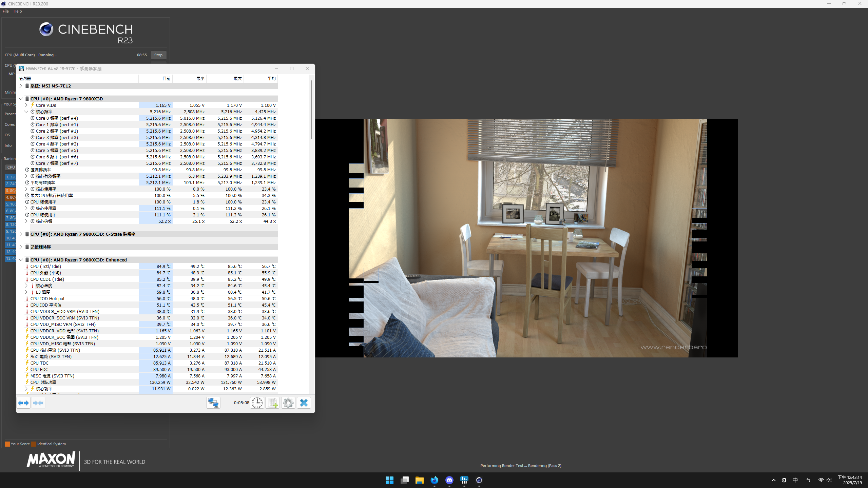Image resolution: width=868 pixels, height=488 pixels.
Task: Select the 匯流排頻率 row
Action: [147, 170]
